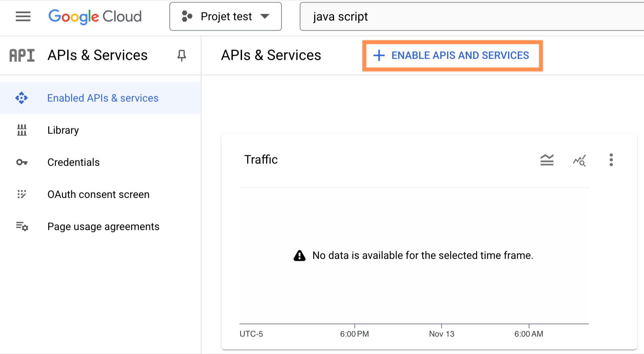Open Credentials from the sidebar menu

pyautogui.click(x=73, y=162)
